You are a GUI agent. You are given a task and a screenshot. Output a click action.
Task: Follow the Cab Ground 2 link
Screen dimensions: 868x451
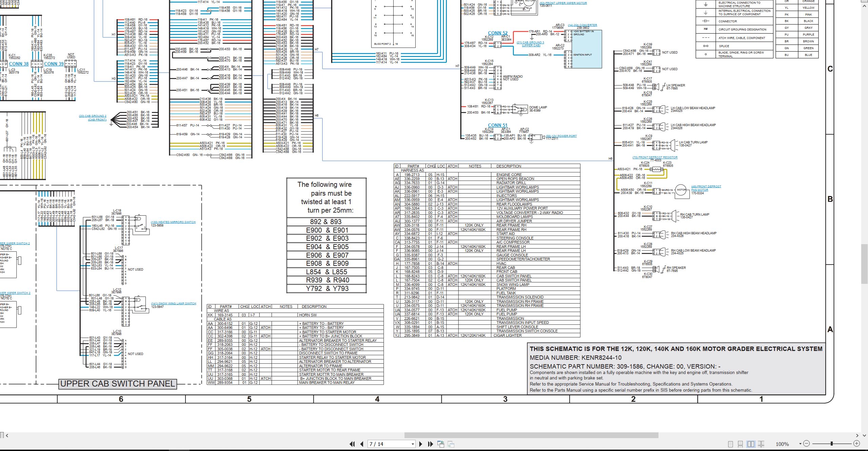coord(93,118)
